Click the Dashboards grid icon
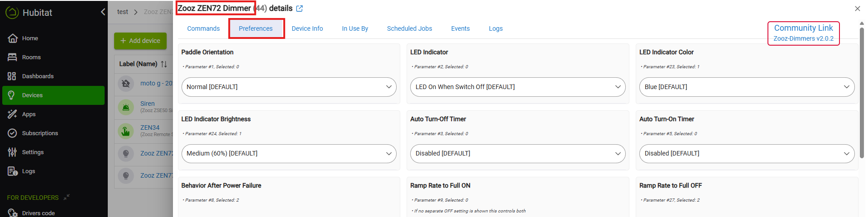 (12, 76)
